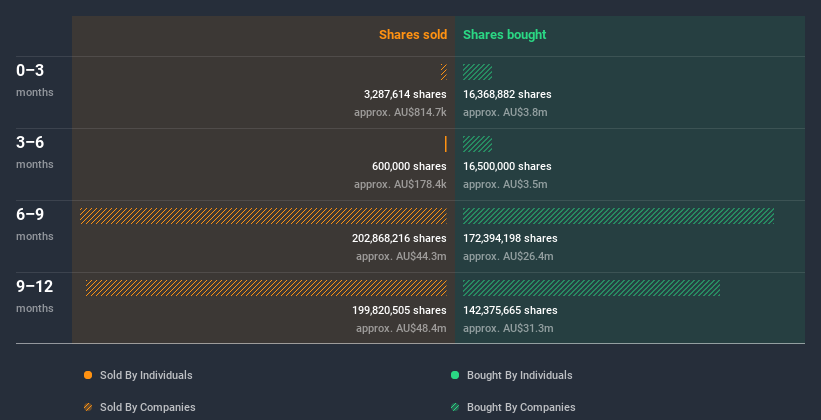Click the 600,000 shares value

pyautogui.click(x=409, y=166)
